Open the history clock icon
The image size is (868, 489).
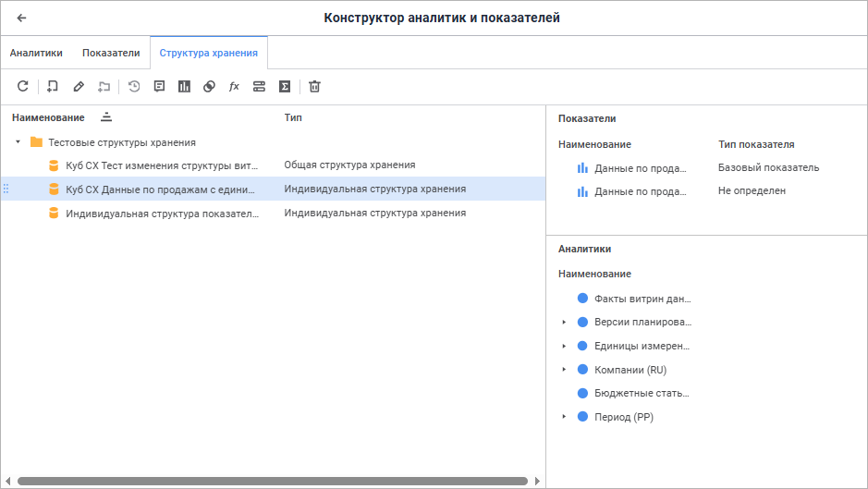[134, 86]
